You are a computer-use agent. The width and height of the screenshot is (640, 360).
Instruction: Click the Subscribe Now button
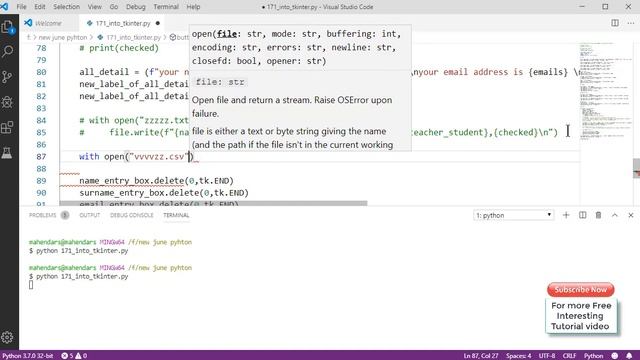(x=580, y=289)
